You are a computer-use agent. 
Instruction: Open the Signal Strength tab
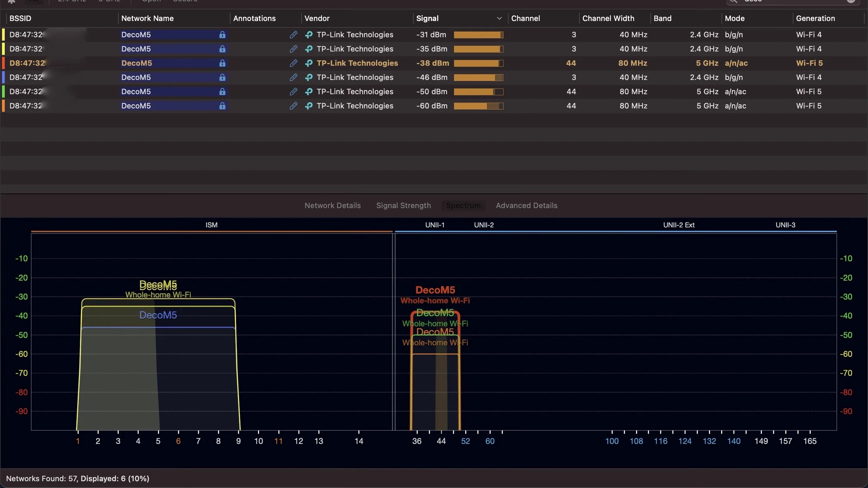[403, 205]
